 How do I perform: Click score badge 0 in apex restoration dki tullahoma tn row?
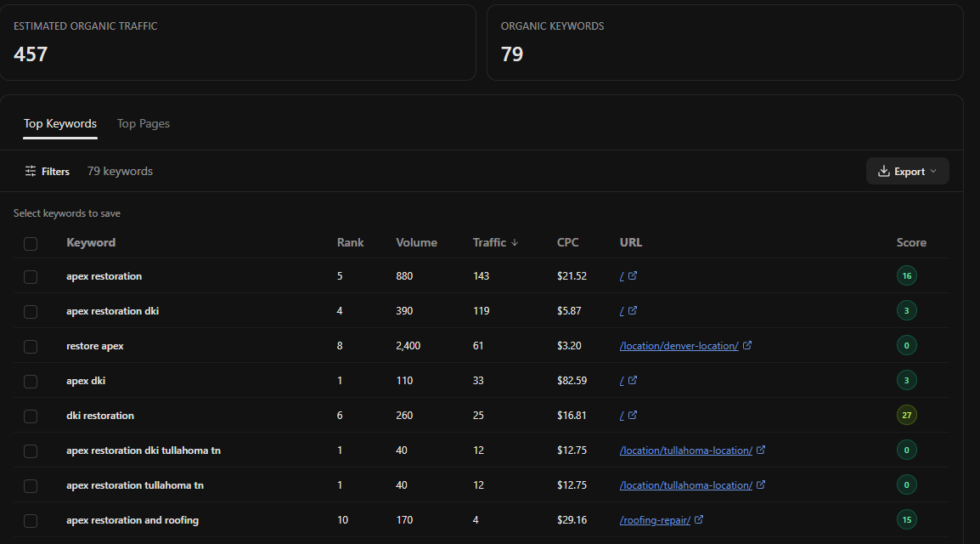pyautogui.click(x=906, y=450)
